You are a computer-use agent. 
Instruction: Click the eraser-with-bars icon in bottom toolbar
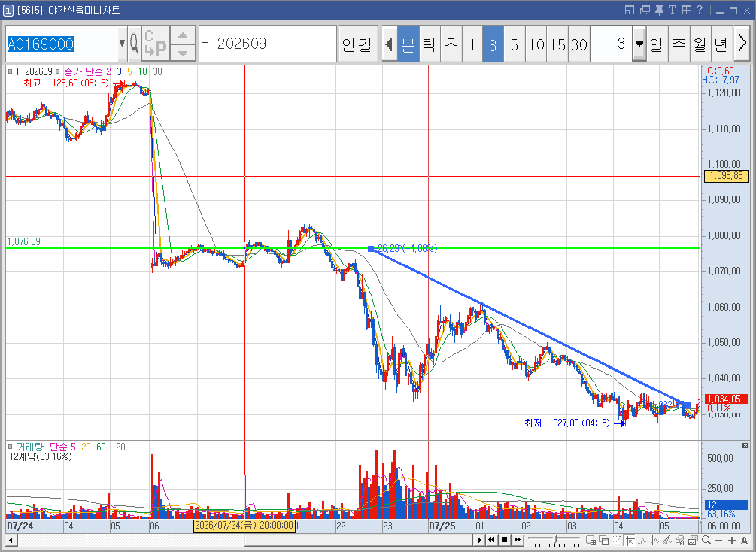coord(681,541)
